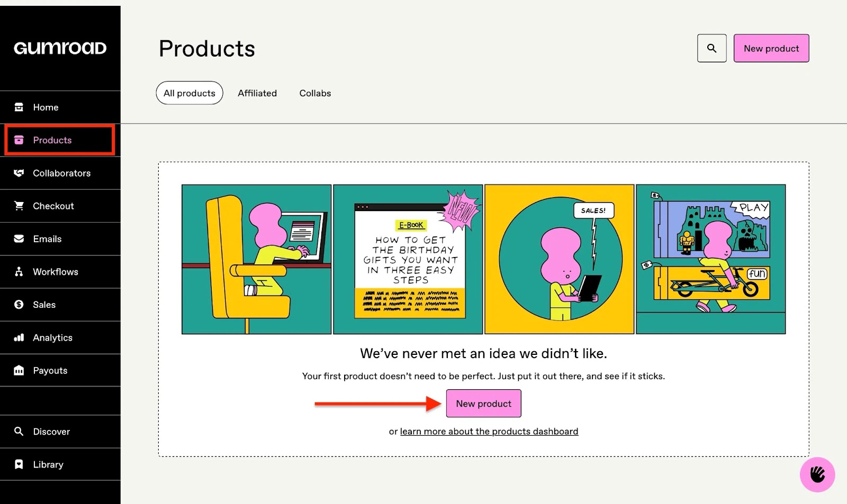
Task: Open learn more about products dashboard link
Action: click(x=489, y=432)
